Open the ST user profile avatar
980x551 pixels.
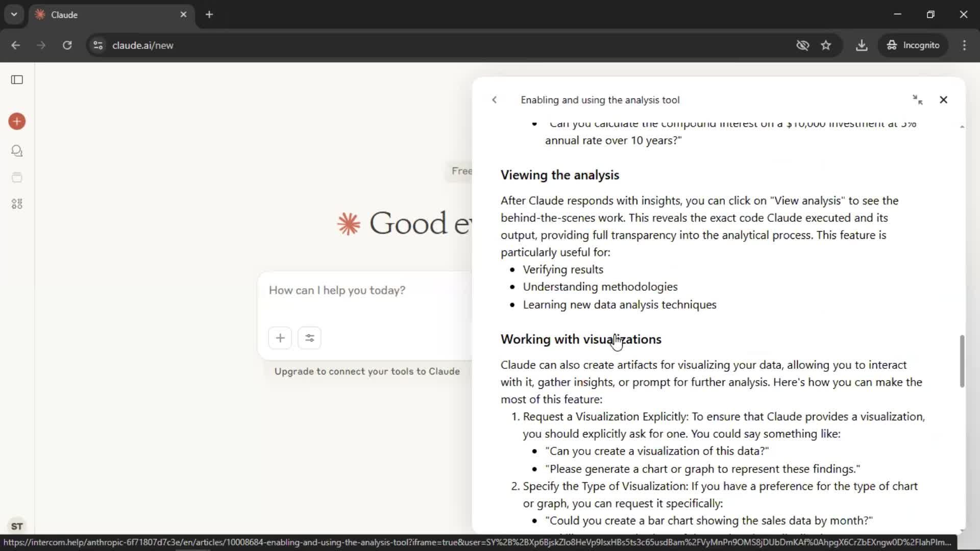tap(17, 526)
